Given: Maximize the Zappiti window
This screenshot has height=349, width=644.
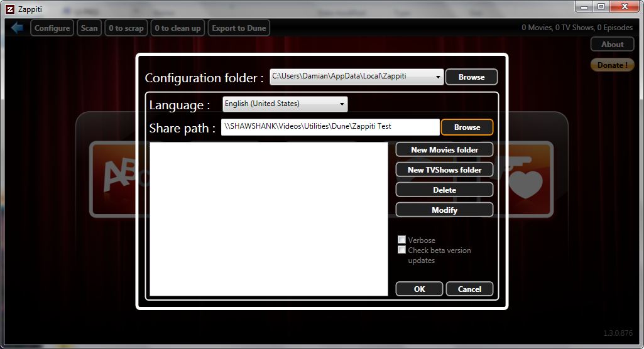Looking at the screenshot, I should click(x=601, y=6).
